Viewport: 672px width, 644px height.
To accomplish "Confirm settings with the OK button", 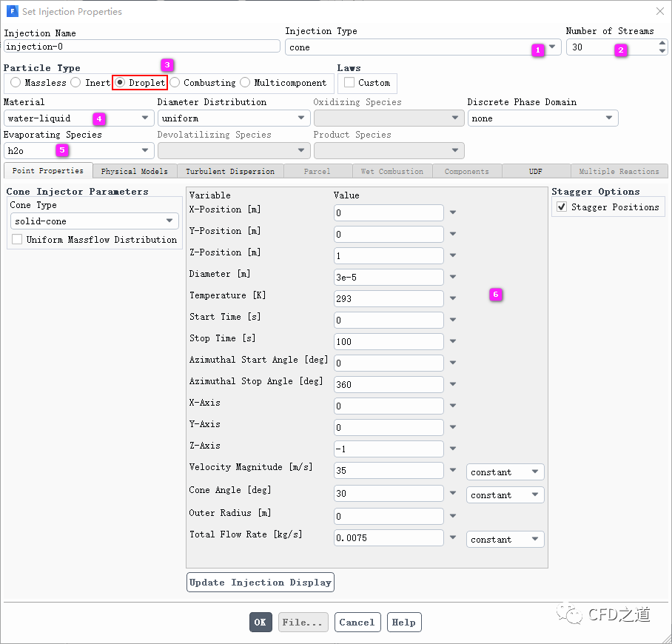I will point(261,623).
